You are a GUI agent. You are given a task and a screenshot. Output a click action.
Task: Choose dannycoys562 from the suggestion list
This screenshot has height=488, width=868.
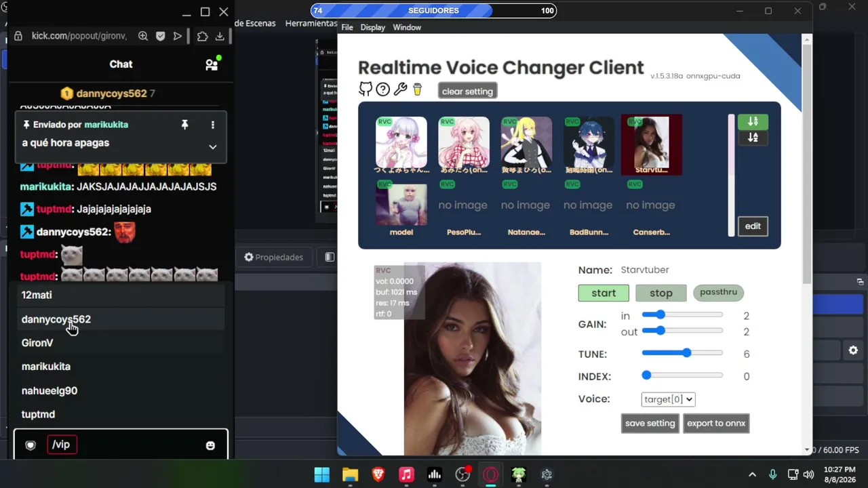(119, 319)
